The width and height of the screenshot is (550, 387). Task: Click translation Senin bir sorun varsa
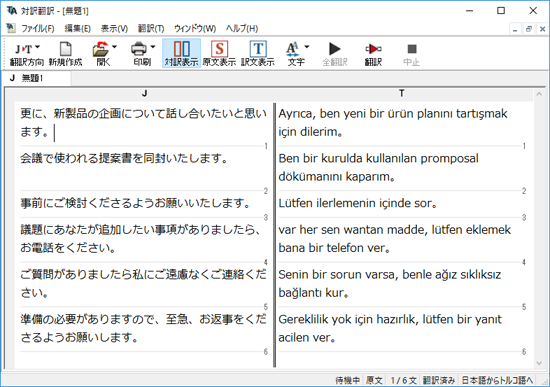coord(390,283)
